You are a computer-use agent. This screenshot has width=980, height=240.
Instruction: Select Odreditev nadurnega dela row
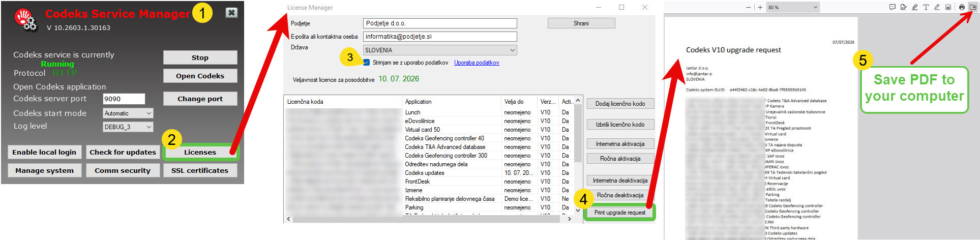(429, 164)
